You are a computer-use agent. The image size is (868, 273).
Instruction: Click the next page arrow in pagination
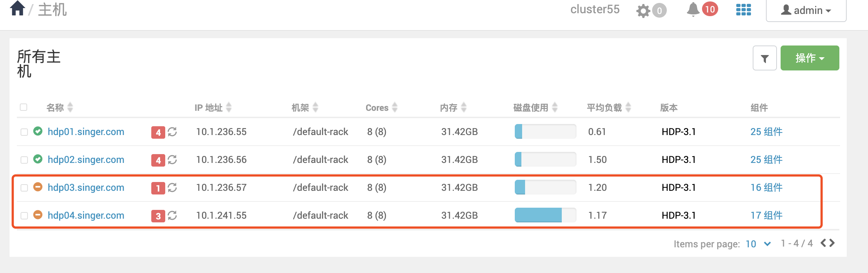[832, 243]
